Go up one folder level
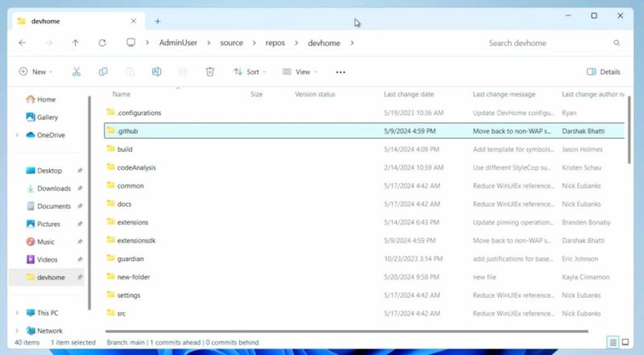This screenshot has width=644, height=355. coord(75,43)
